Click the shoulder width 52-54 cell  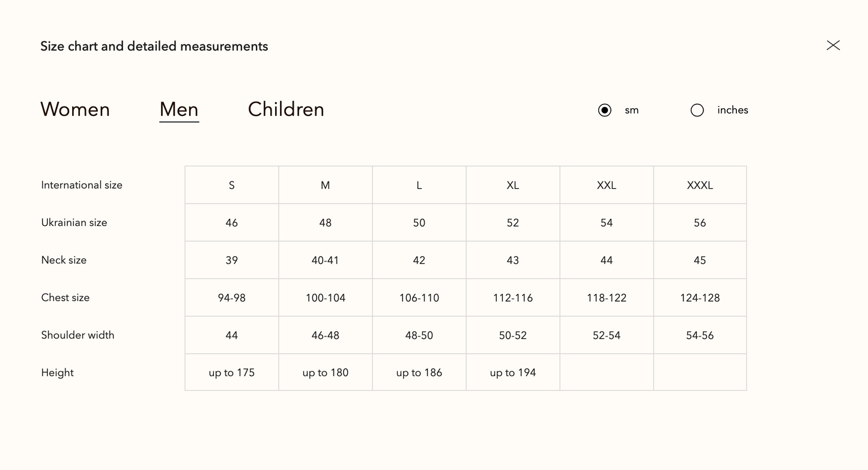pos(606,335)
